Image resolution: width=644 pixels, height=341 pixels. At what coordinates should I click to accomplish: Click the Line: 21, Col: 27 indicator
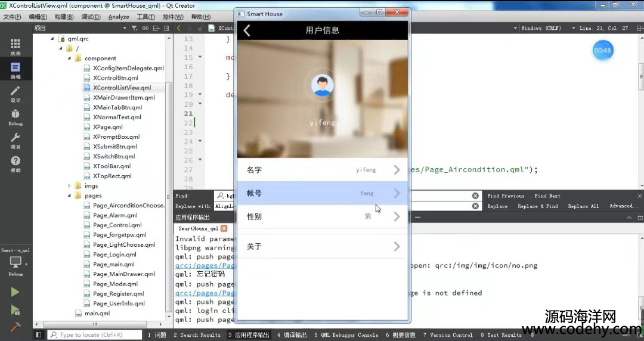[603, 28]
